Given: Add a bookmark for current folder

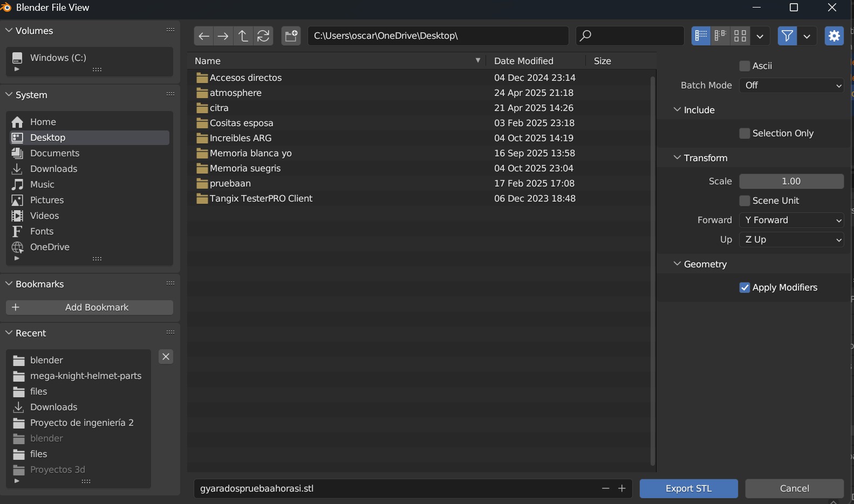Looking at the screenshot, I should 90,307.
